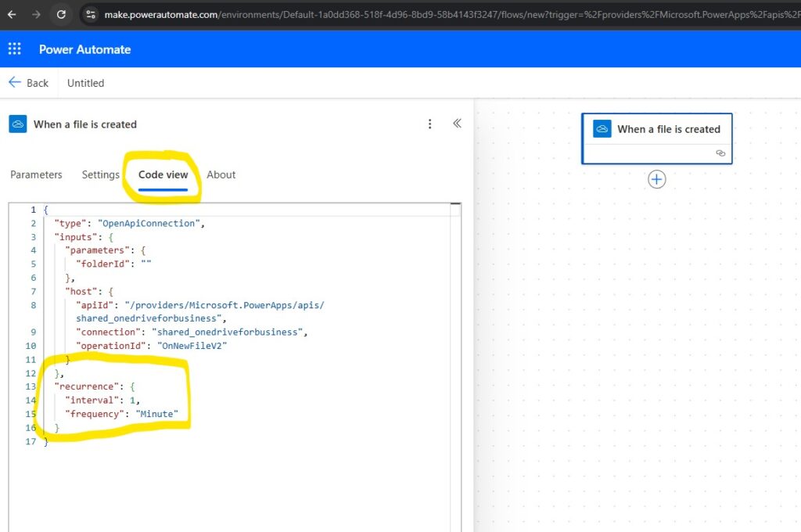801x532 pixels.
Task: Click line number 17 in code editor
Action: tap(31, 441)
